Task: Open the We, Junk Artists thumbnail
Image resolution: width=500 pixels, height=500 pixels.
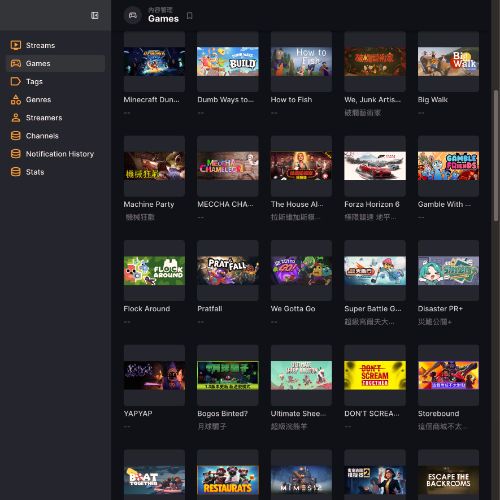Action: click(x=375, y=61)
